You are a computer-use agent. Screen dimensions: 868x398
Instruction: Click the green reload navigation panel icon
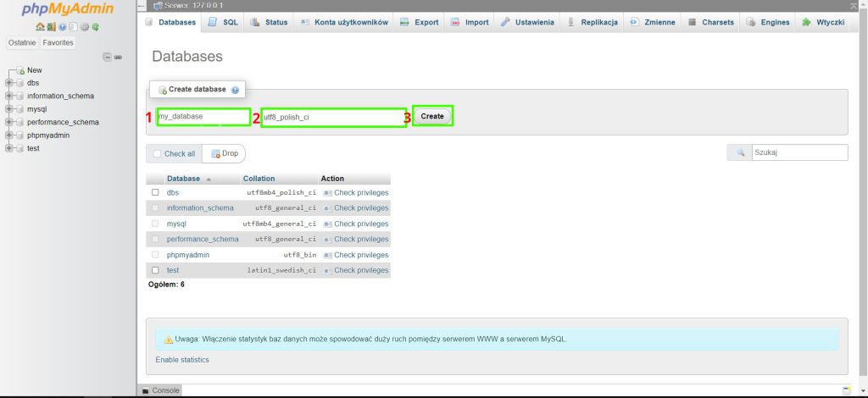point(96,27)
